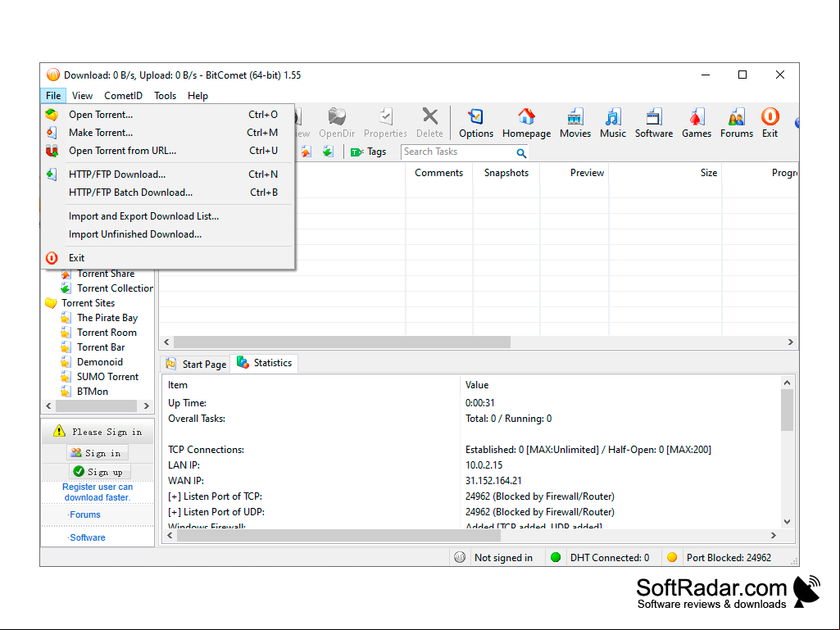Image resolution: width=840 pixels, height=630 pixels.
Task: Open the Help menu
Action: point(198,95)
